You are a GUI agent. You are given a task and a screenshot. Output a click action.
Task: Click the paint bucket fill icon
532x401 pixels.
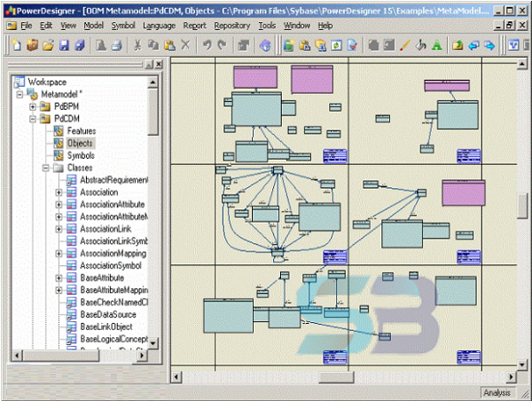pyautogui.click(x=420, y=45)
